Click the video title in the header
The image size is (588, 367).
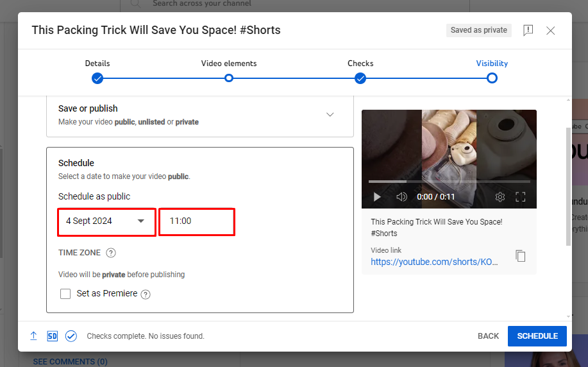click(156, 30)
